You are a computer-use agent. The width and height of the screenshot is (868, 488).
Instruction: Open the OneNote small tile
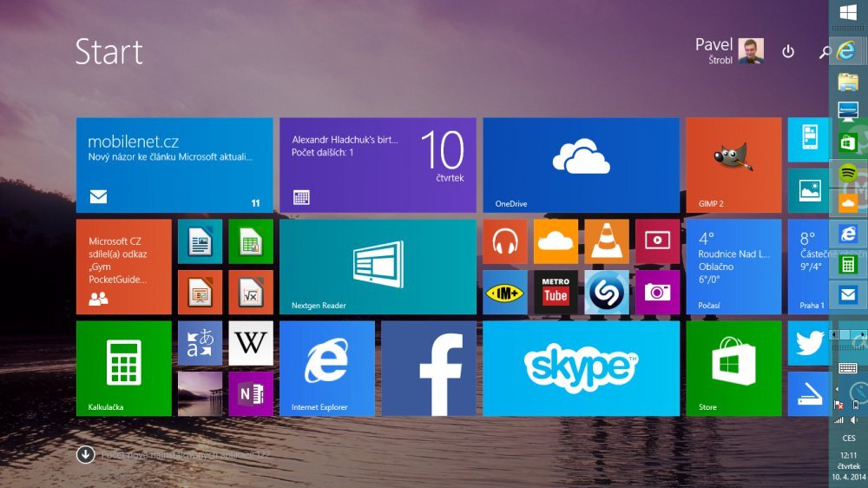(x=251, y=394)
